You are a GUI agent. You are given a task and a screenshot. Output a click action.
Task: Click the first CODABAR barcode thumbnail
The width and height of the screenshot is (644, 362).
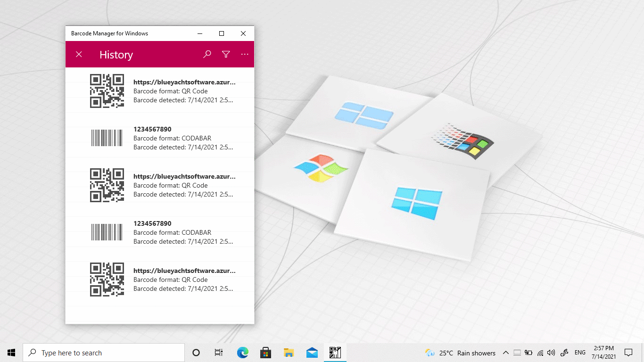107,138
